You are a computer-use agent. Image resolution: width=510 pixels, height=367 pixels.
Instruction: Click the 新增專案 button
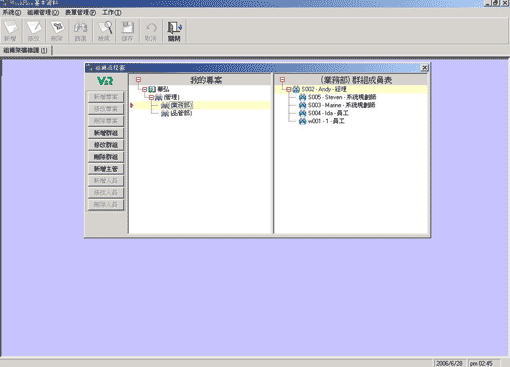pyautogui.click(x=106, y=97)
